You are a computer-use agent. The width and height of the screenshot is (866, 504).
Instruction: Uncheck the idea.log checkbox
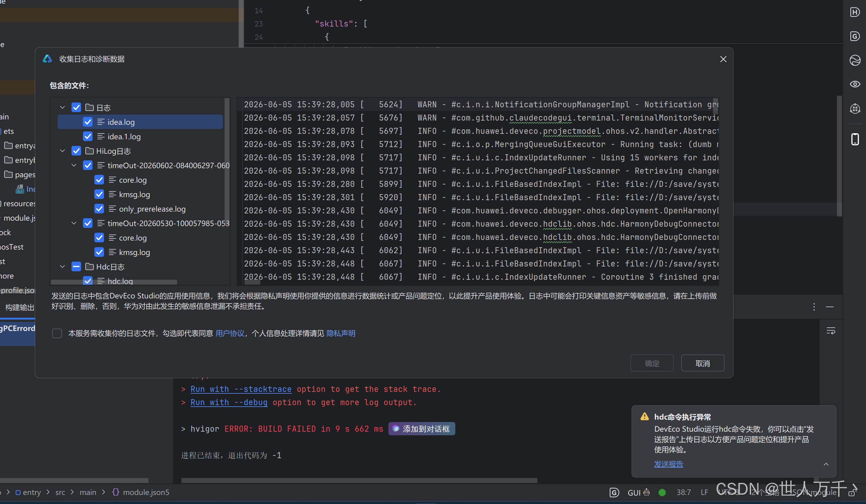pyautogui.click(x=88, y=122)
